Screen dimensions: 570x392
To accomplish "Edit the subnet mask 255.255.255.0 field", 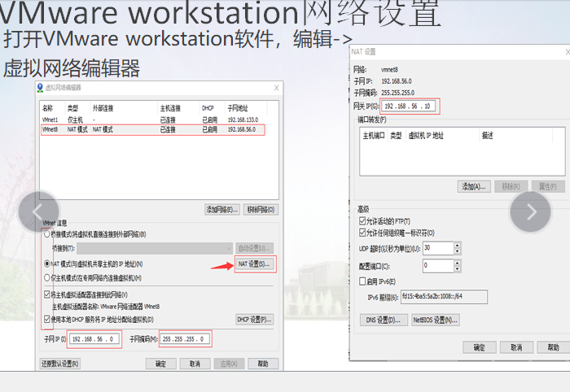I will click(x=185, y=339).
